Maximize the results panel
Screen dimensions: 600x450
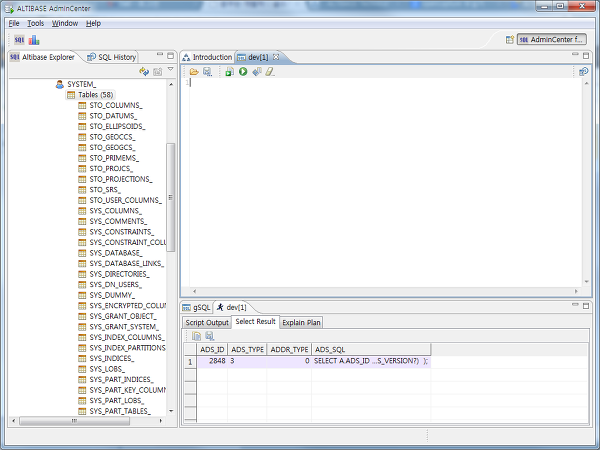pos(586,306)
